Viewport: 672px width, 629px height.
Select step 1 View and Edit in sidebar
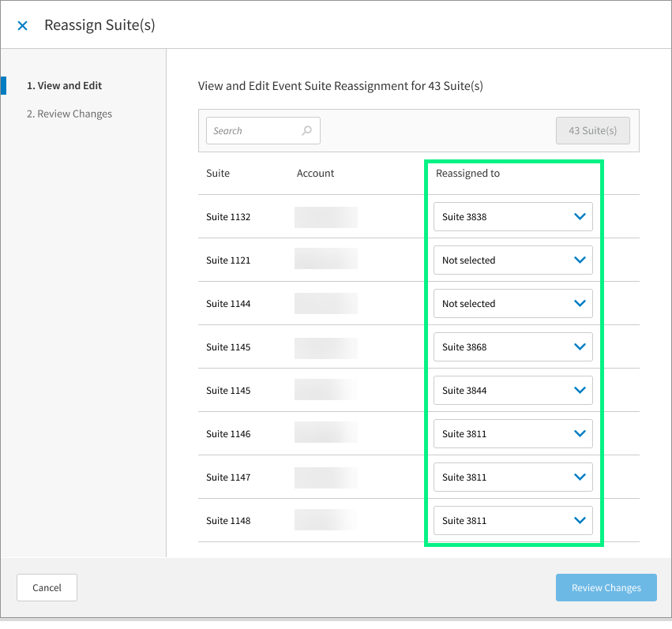[64, 85]
